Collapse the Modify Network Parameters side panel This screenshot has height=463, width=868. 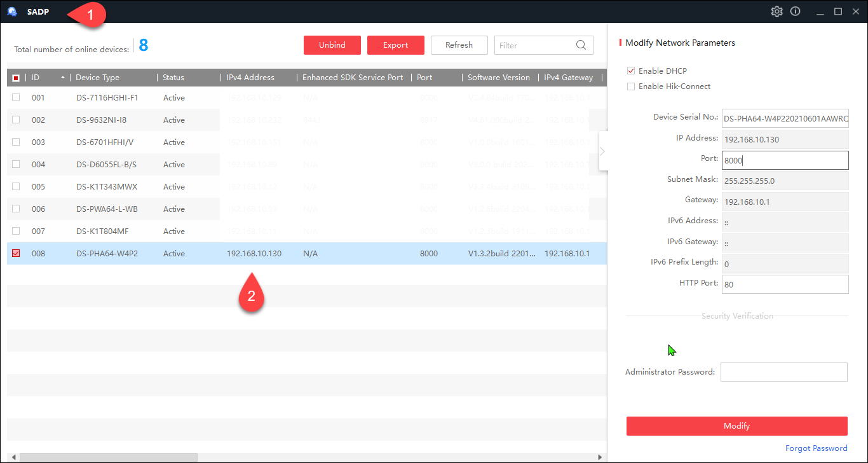[x=603, y=151]
